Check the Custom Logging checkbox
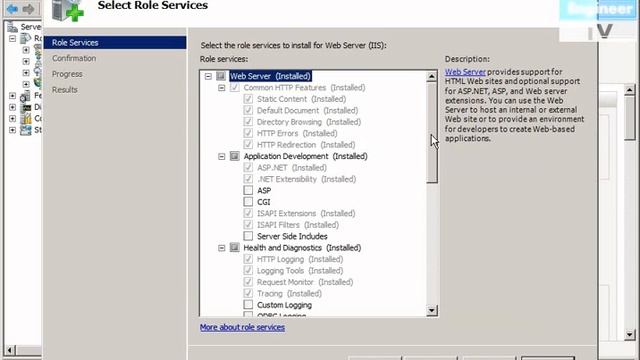Image resolution: width=640 pixels, height=360 pixels. pyautogui.click(x=248, y=304)
